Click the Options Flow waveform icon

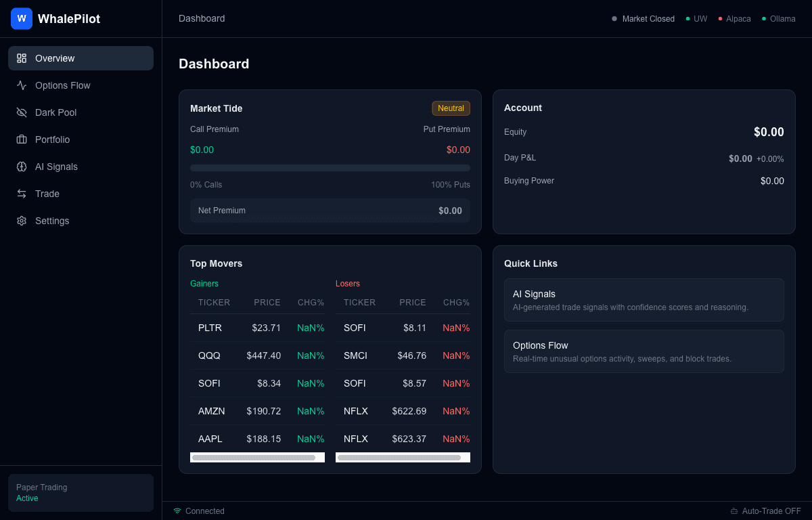tap(21, 85)
